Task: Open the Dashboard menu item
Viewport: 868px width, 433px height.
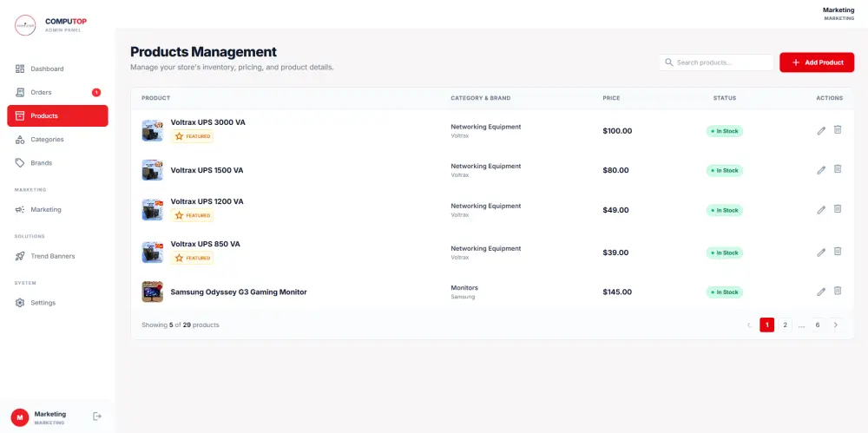Action: (57, 69)
